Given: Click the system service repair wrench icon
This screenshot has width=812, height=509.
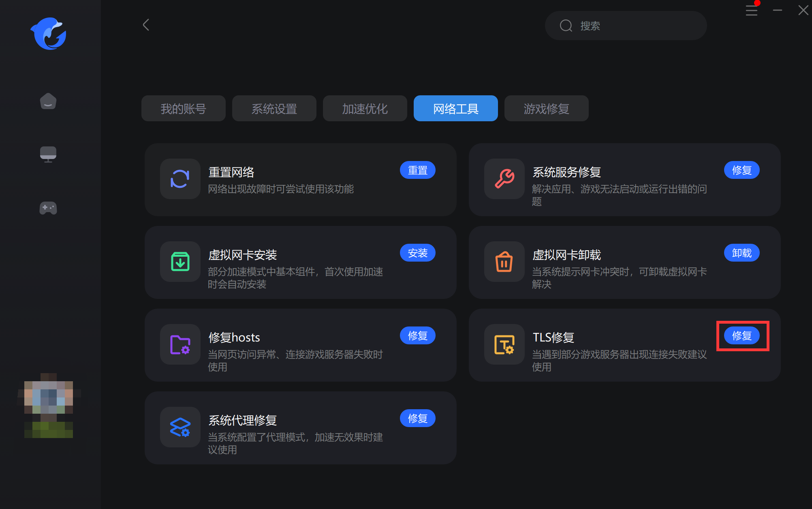Looking at the screenshot, I should pos(504,179).
